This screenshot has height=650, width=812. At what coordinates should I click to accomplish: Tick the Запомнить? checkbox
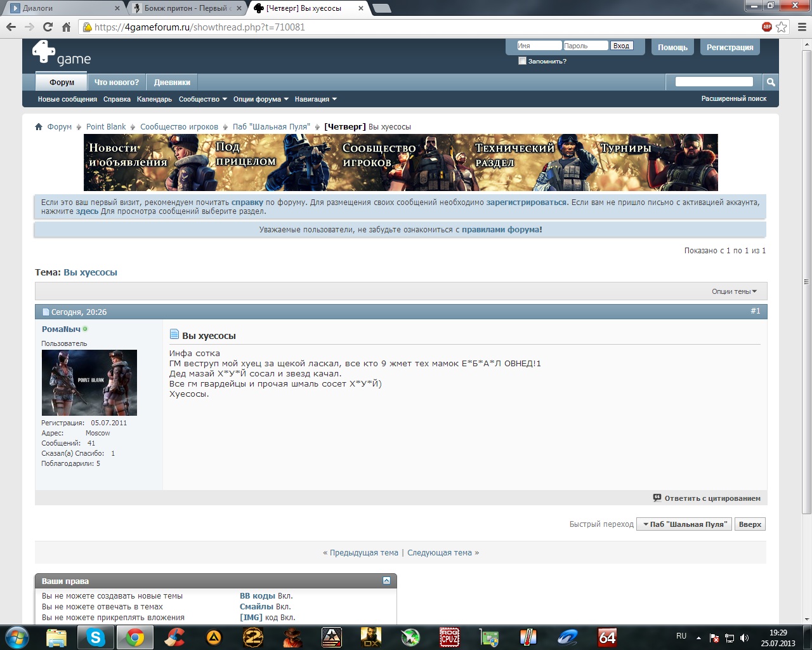pos(522,61)
